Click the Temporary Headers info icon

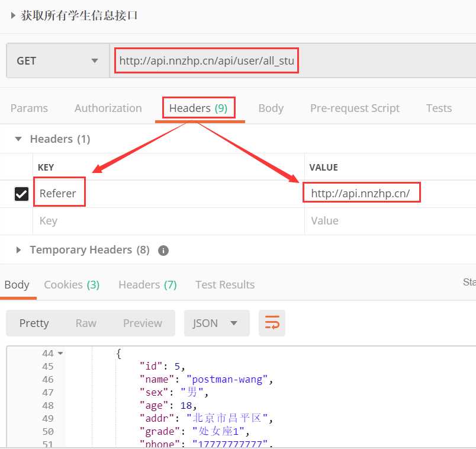[x=163, y=251]
